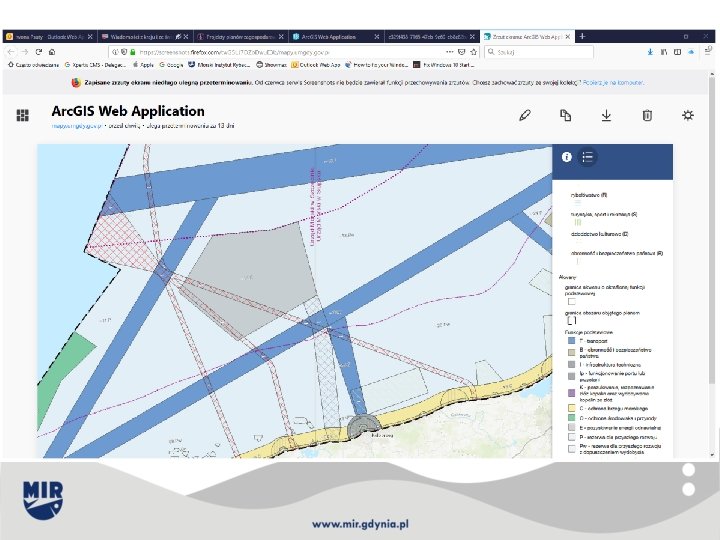The image size is (720, 540).
Task: Click the K purple legend swatch
Action: [572, 393]
